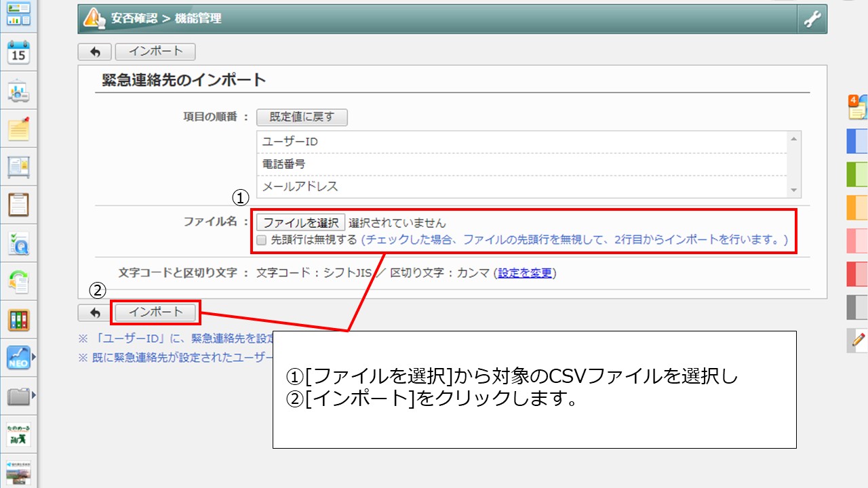Click the 緊急連絡先のインポート heading

tap(184, 80)
